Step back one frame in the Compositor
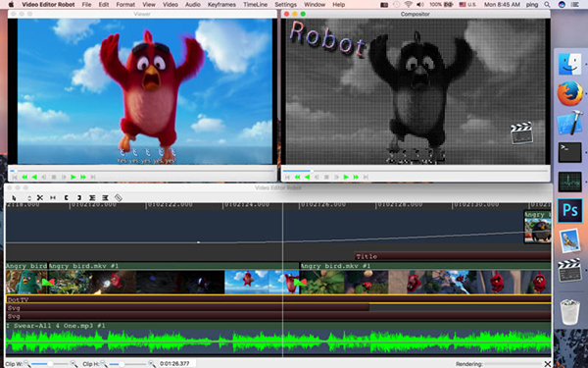This screenshot has width=588, height=368. tap(317, 177)
